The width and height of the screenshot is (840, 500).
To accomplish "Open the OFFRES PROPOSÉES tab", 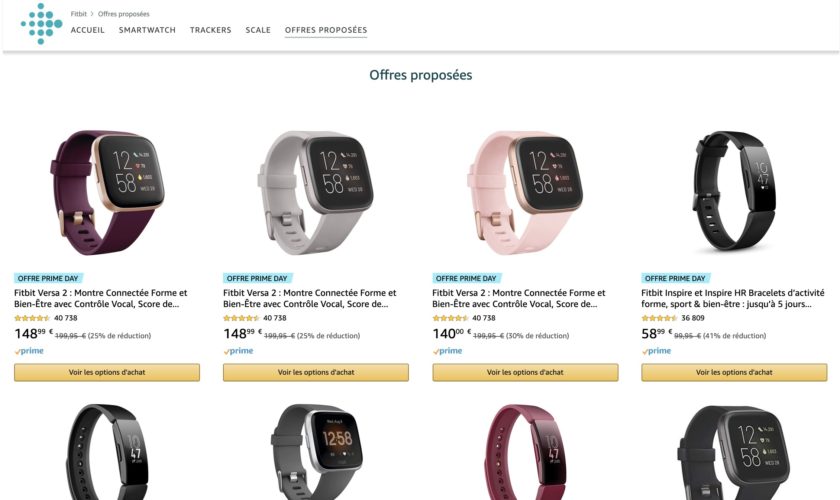I will coord(326,30).
